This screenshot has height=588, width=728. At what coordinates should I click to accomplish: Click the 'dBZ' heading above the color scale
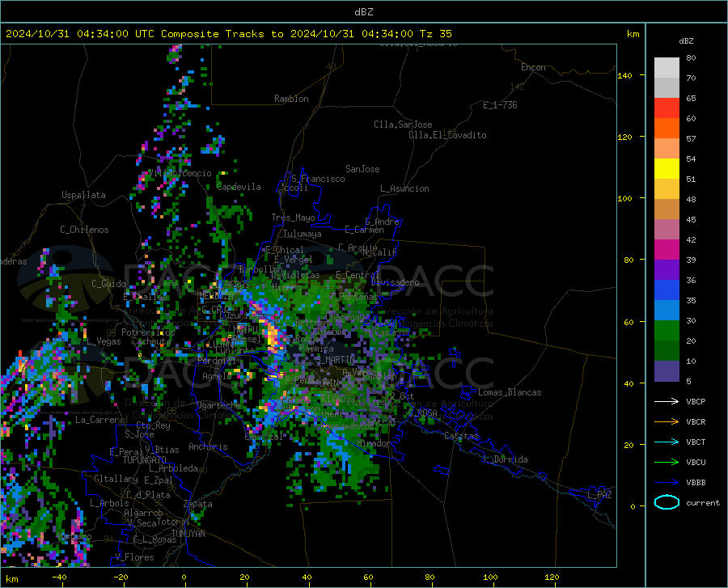pyautogui.click(x=686, y=40)
